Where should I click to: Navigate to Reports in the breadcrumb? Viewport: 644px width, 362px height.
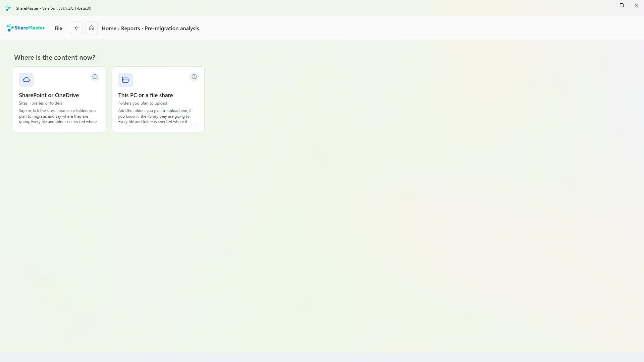(x=130, y=28)
